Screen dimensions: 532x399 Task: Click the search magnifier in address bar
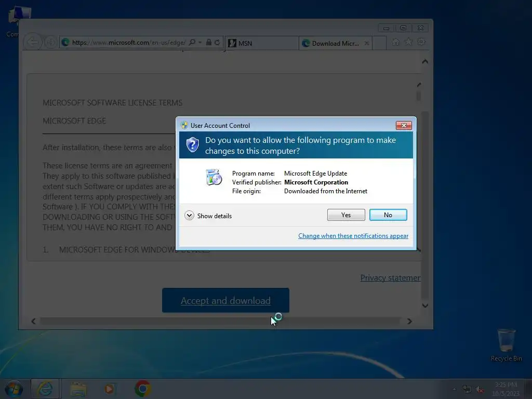[x=192, y=43]
